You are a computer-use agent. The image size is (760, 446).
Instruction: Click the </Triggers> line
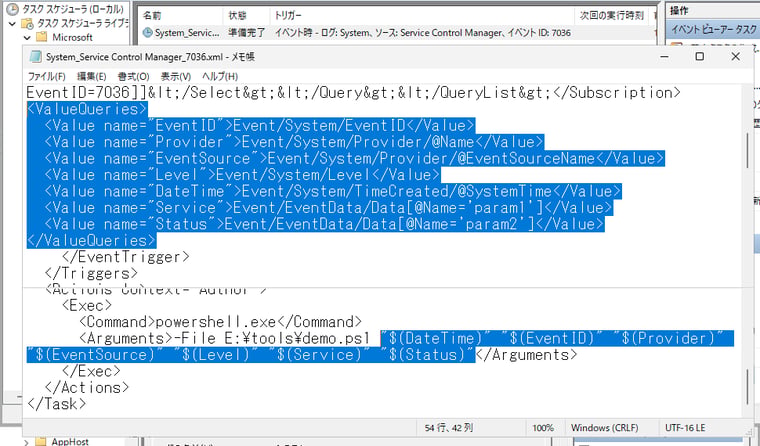point(91,273)
